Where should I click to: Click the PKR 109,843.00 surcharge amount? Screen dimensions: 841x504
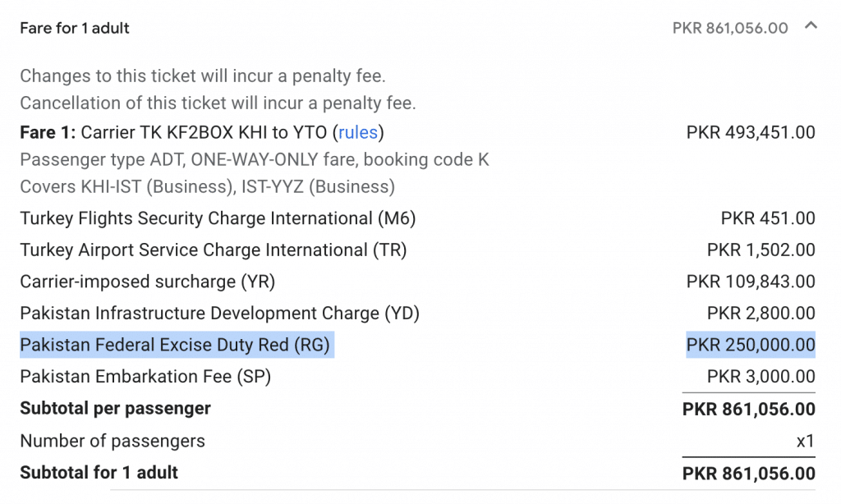(x=751, y=282)
